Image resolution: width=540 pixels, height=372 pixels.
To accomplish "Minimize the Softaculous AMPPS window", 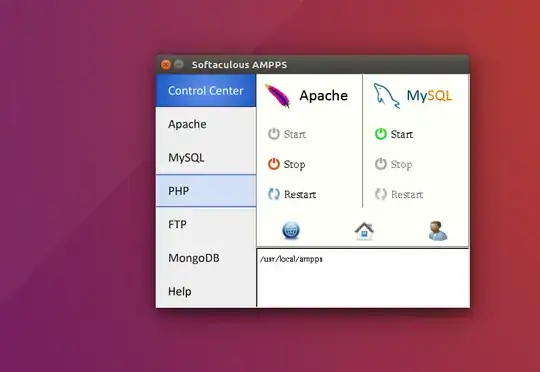I will tap(178, 64).
